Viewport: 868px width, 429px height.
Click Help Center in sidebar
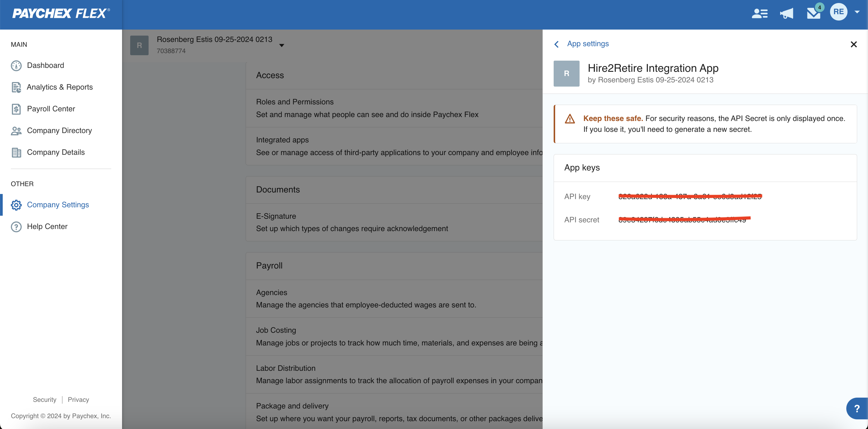coord(47,226)
